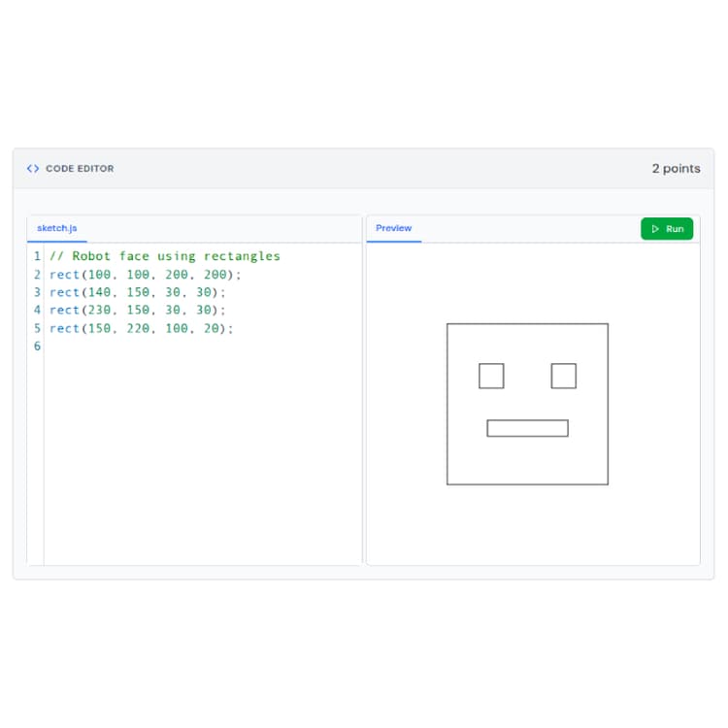Place cursor on empty line 6 of editor
This screenshot has width=728, height=728.
point(194,347)
